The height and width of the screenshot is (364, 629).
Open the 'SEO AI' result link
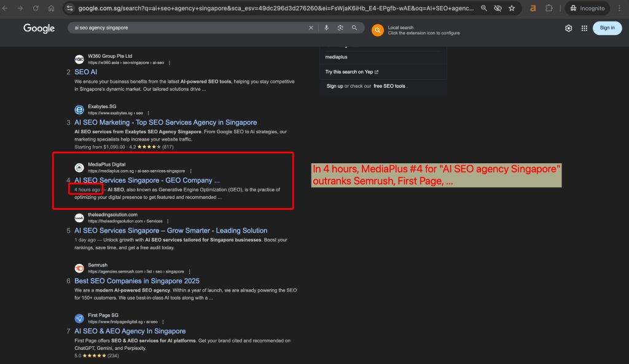(86, 72)
